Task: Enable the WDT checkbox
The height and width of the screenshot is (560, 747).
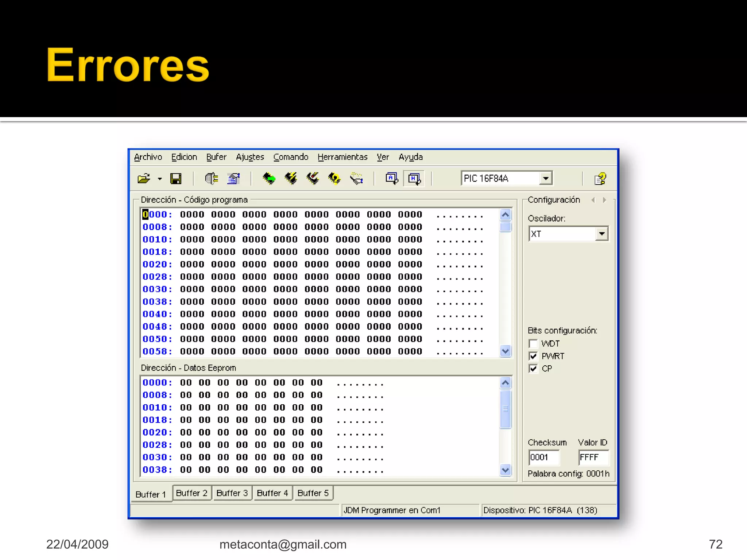Action: [533, 344]
